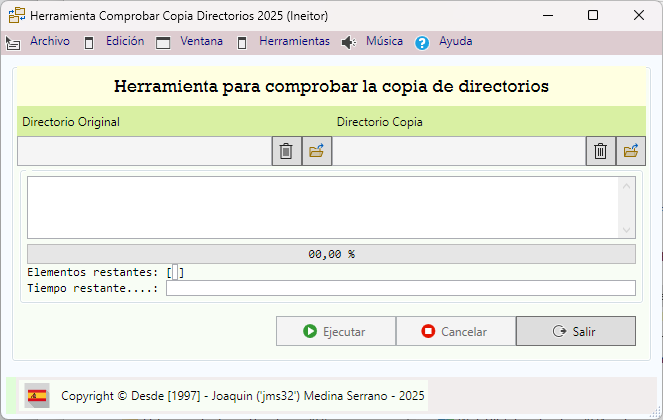Viewport: 663px width, 420px height.
Task: Click the Ejecutar button
Action: pos(336,331)
